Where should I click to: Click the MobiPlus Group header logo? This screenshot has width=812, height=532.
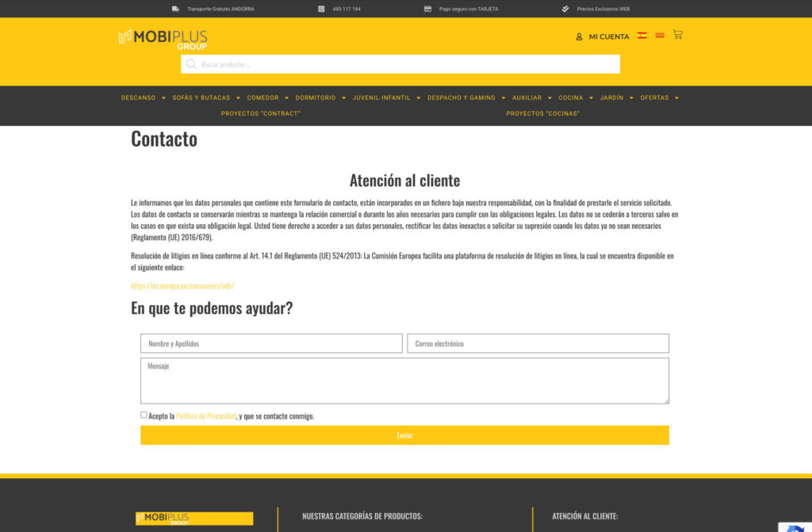point(163,38)
